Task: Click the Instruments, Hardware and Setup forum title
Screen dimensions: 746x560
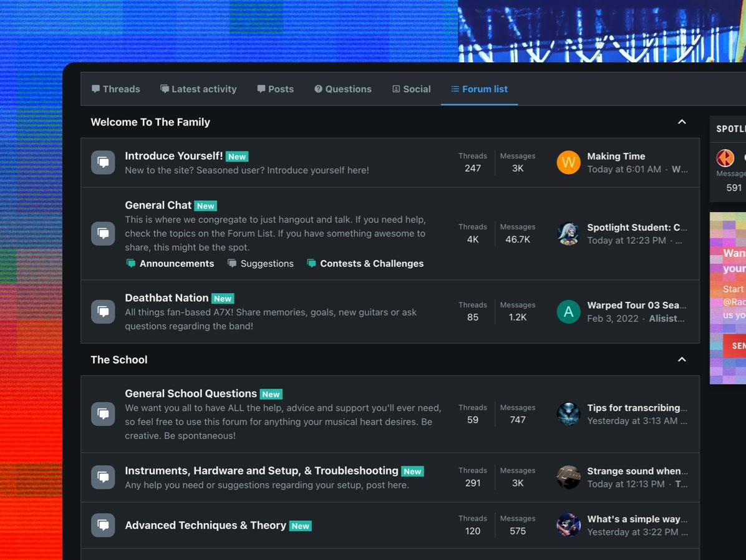Action: (261, 471)
